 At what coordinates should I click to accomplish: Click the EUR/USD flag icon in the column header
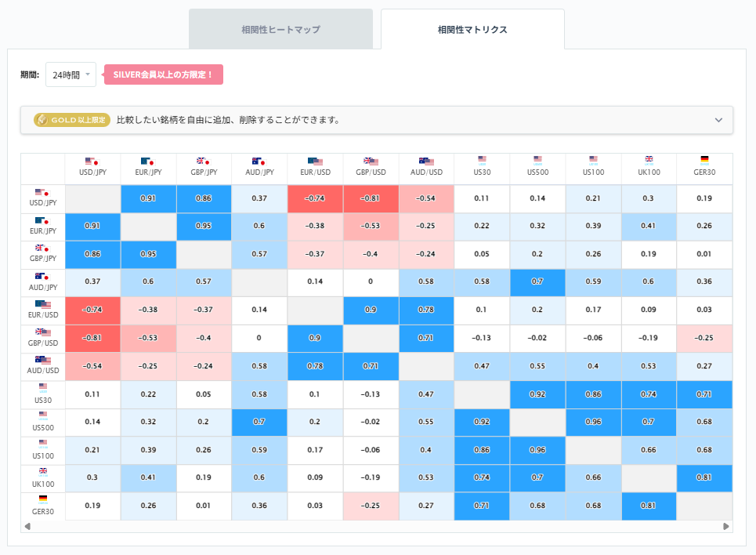[315, 160]
